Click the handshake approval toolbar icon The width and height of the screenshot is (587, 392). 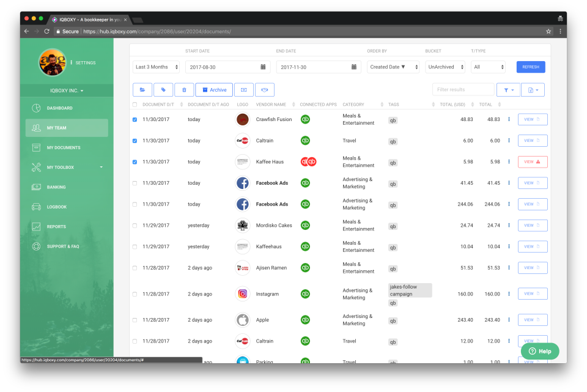(264, 89)
